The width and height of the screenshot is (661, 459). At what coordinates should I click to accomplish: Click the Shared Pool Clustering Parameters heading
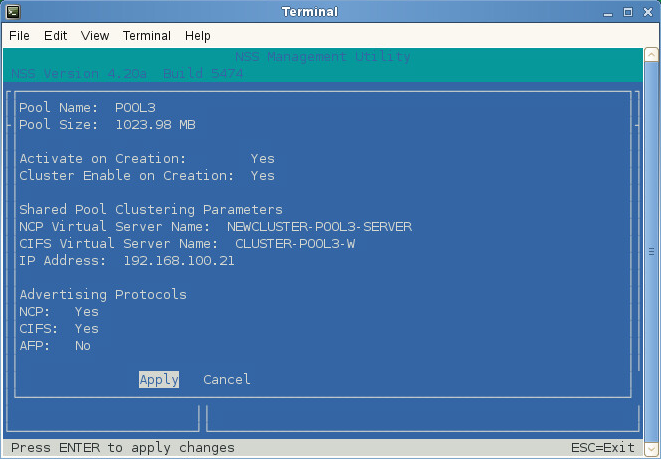(151, 209)
